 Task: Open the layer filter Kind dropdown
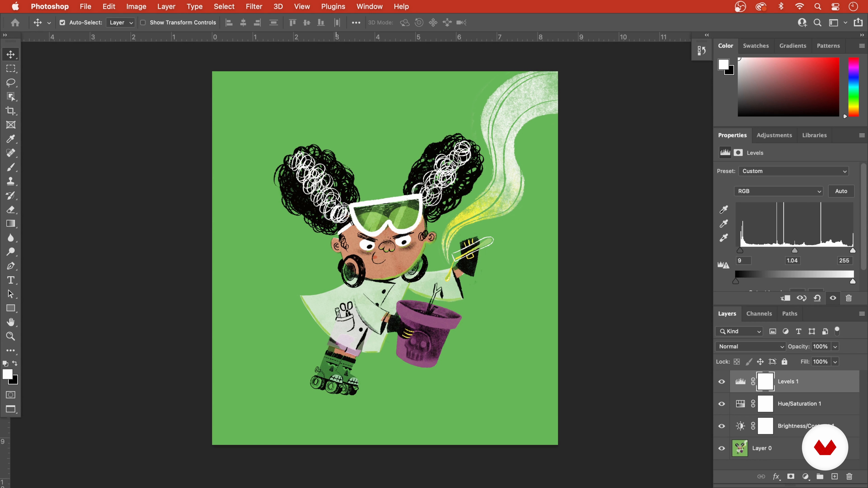[x=739, y=331]
